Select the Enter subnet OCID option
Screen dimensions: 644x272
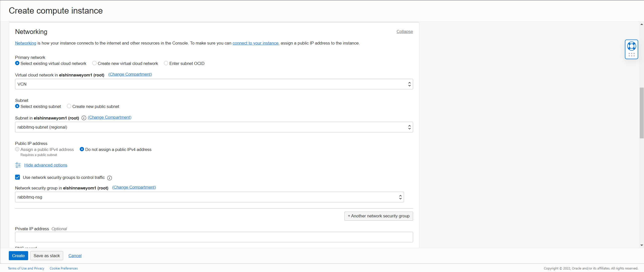166,63
